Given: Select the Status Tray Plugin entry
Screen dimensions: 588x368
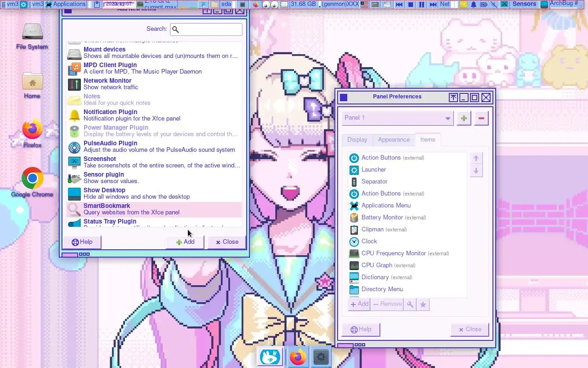Looking at the screenshot, I should (154, 222).
